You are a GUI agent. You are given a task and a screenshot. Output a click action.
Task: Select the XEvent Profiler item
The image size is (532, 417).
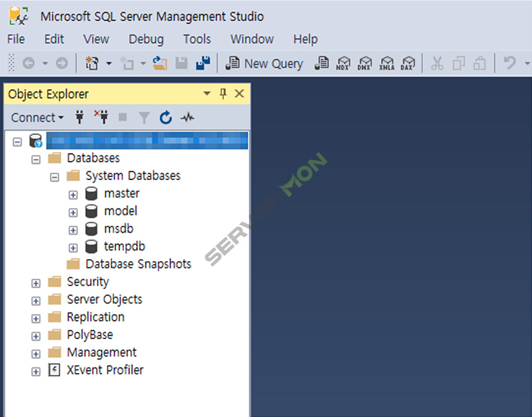tap(105, 370)
